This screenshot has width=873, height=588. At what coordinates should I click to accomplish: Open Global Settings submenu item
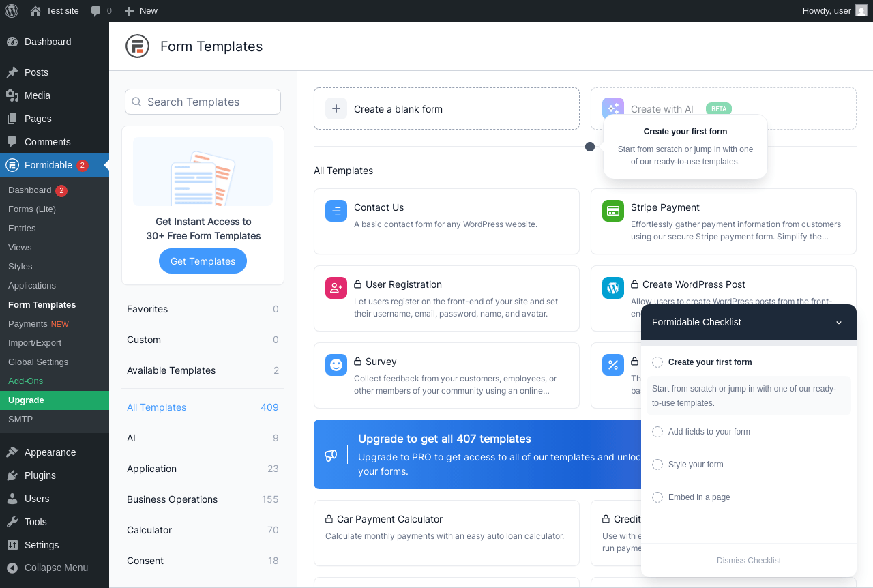(55, 362)
